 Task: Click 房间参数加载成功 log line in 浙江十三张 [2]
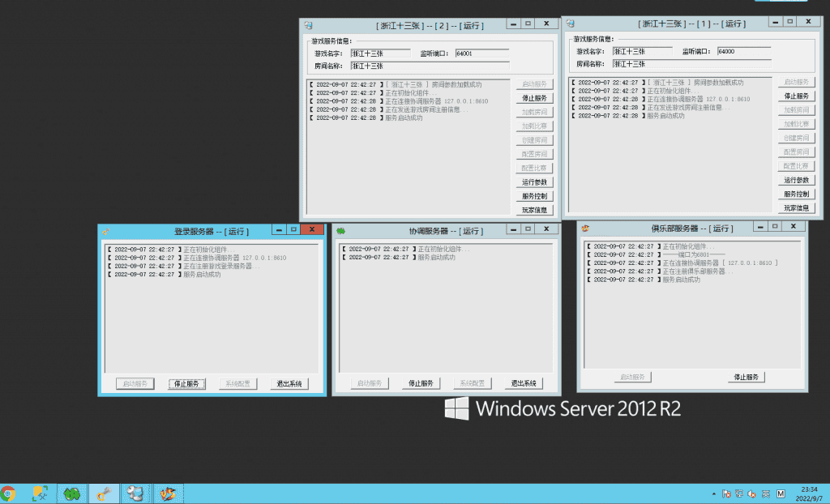click(396, 85)
